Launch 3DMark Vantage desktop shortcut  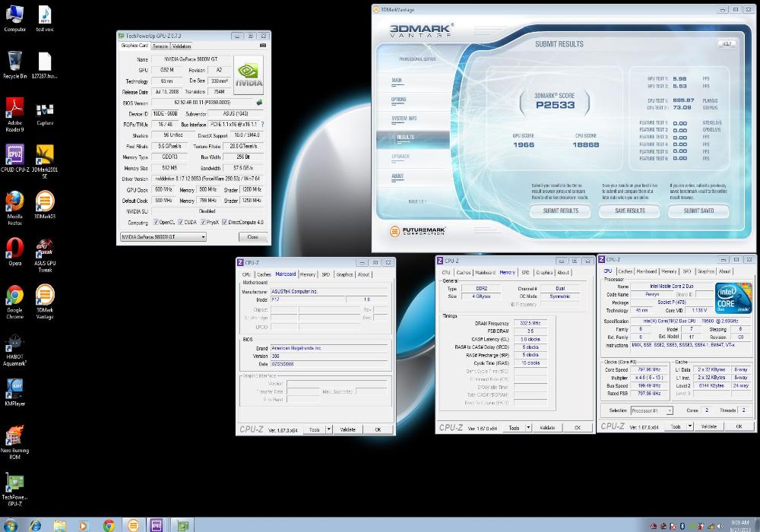(45, 302)
